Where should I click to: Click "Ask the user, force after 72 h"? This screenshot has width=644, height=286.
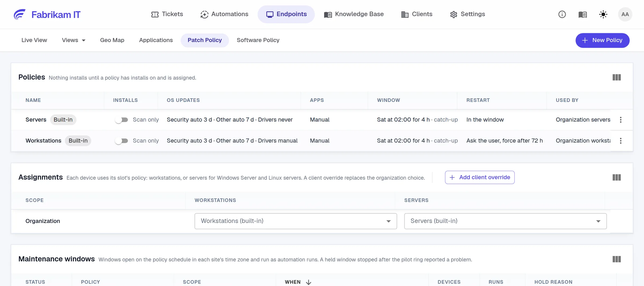[x=504, y=141]
